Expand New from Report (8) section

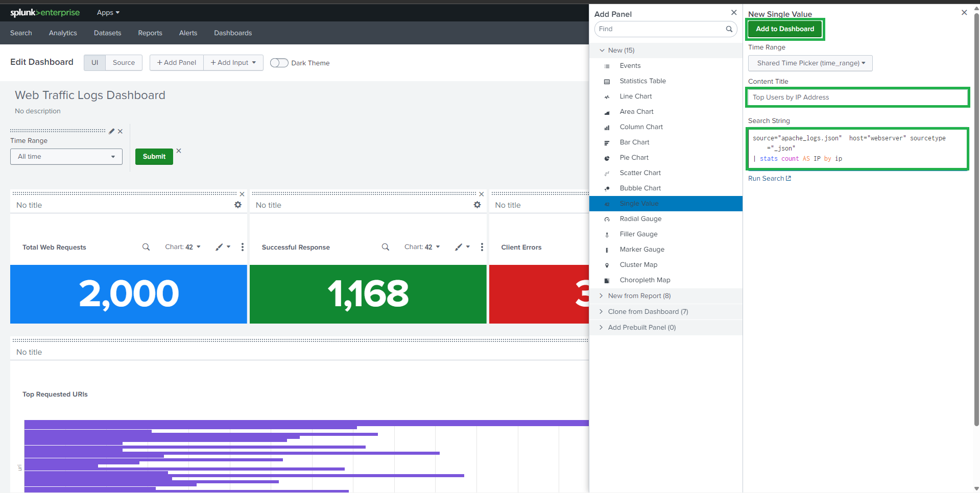[x=666, y=296]
